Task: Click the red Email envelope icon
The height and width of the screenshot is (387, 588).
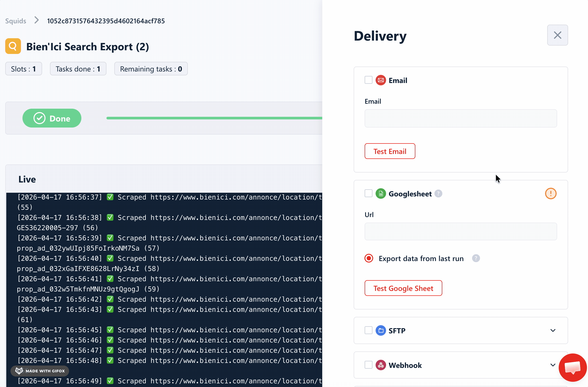Action: [x=381, y=80]
